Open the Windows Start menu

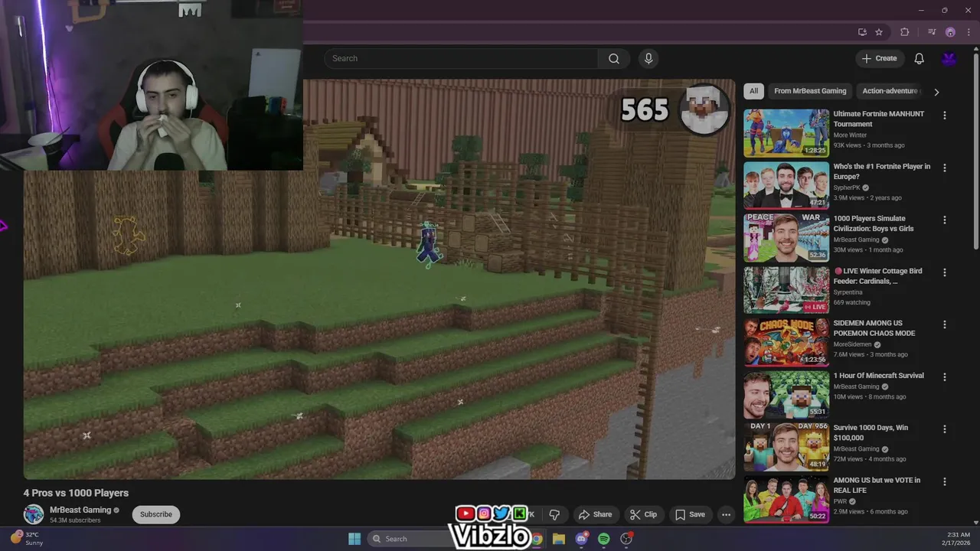click(354, 539)
